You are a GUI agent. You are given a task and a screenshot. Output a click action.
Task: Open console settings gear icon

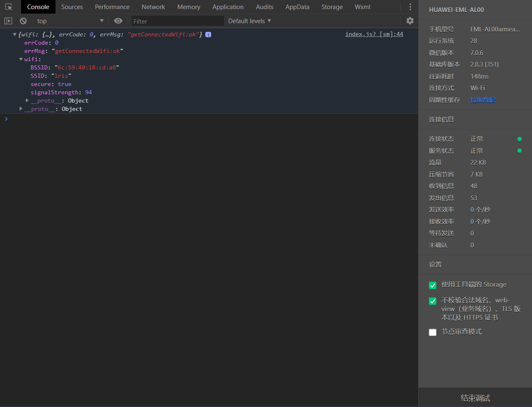tap(410, 21)
